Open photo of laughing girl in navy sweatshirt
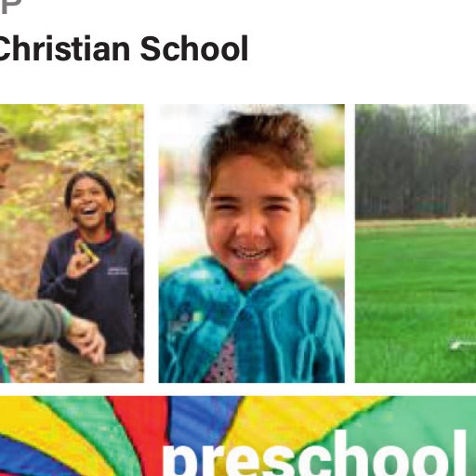This screenshot has width=476, height=476. point(72,244)
